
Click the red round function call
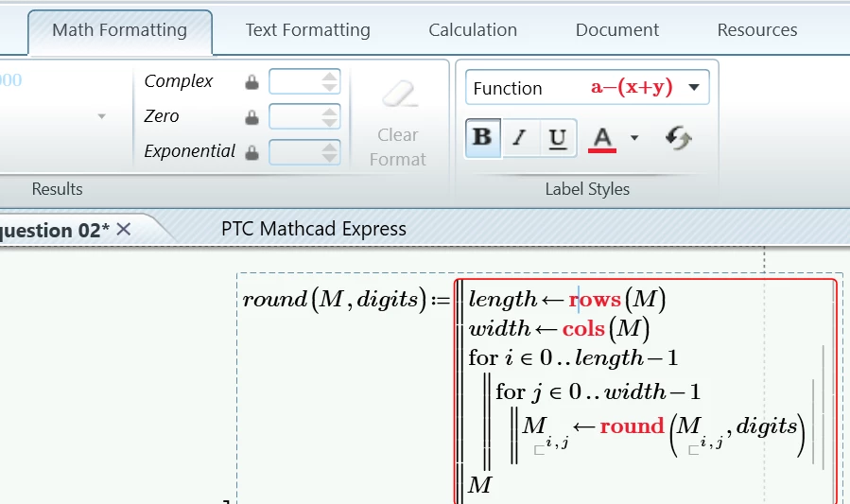point(633,426)
